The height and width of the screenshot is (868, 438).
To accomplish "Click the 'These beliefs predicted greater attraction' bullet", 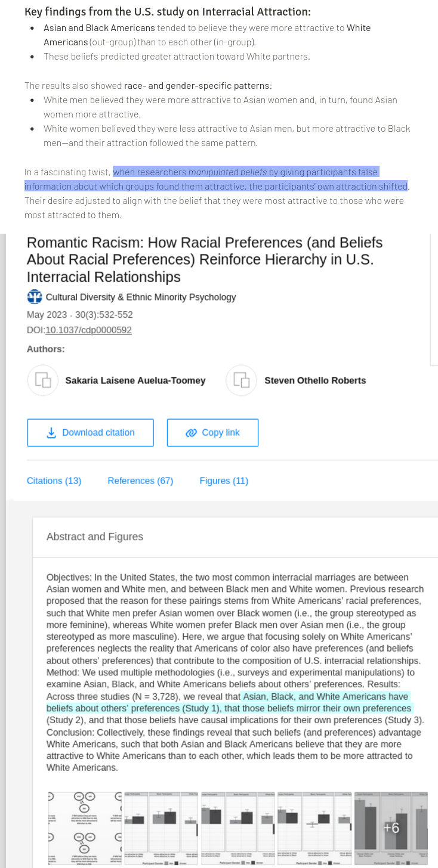I will pos(177,57).
